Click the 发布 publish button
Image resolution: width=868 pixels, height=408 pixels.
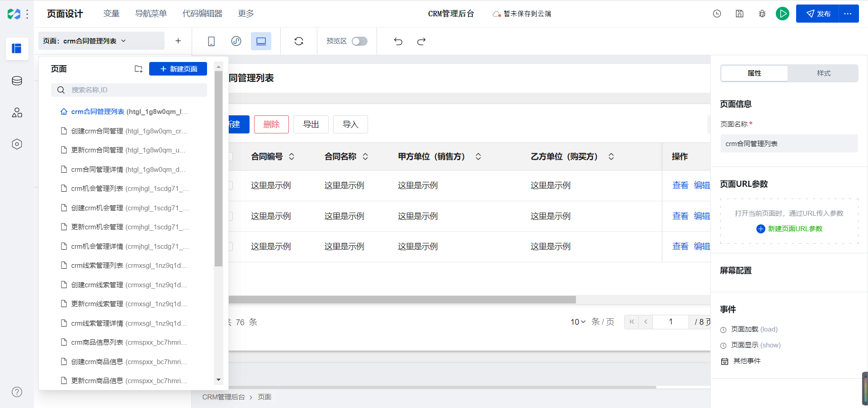pos(818,14)
